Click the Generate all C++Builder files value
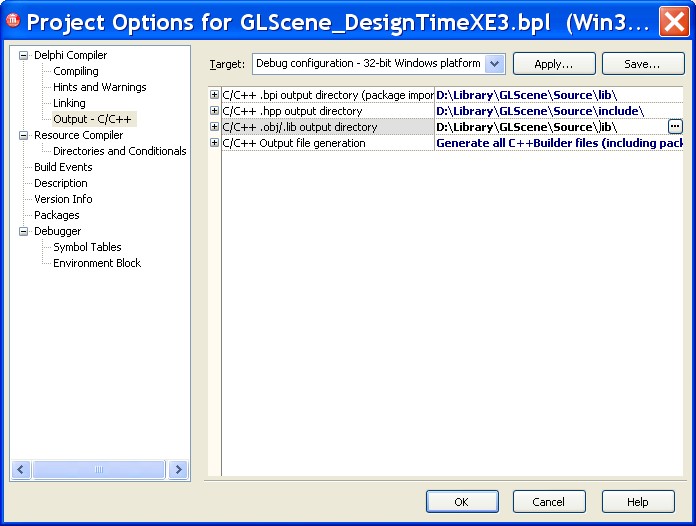The image size is (696, 526). 559,143
